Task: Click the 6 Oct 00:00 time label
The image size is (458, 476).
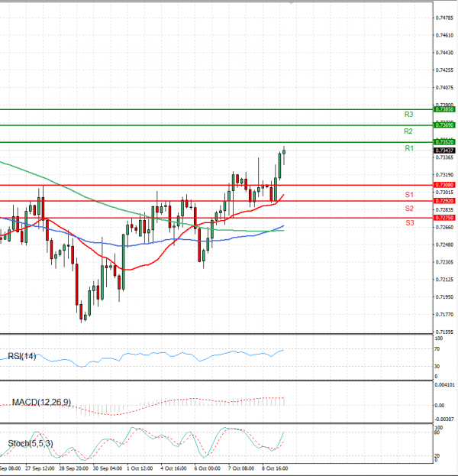Action: pyautogui.click(x=208, y=468)
